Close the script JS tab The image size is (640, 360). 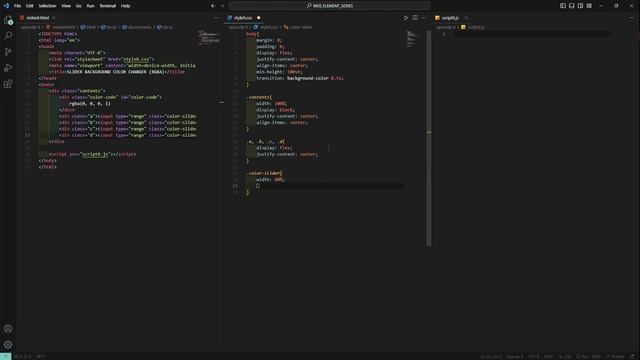(466, 18)
